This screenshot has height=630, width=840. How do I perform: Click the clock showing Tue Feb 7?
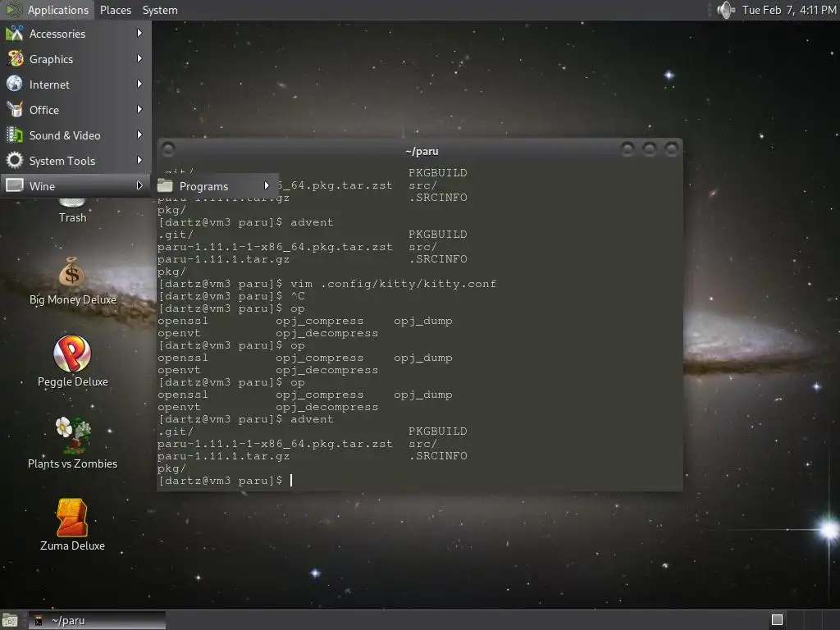tap(788, 10)
